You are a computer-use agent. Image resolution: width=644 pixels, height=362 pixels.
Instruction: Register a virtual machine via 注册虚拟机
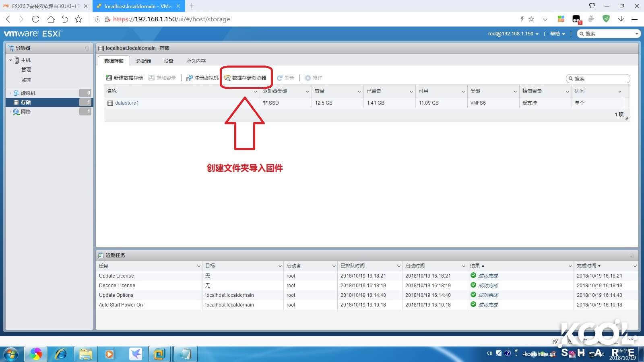[202, 78]
